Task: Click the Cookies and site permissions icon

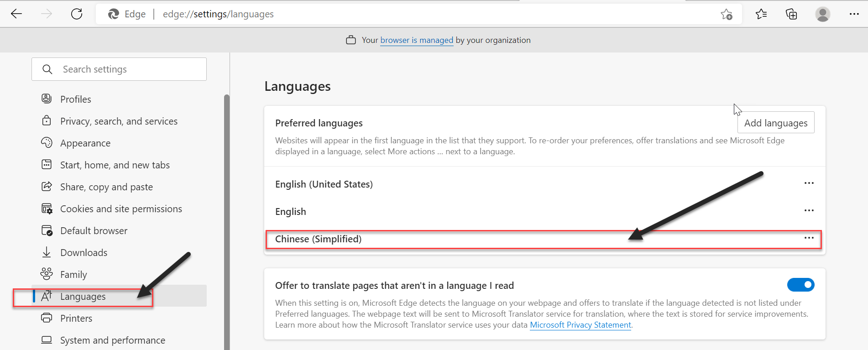Action: click(x=47, y=209)
